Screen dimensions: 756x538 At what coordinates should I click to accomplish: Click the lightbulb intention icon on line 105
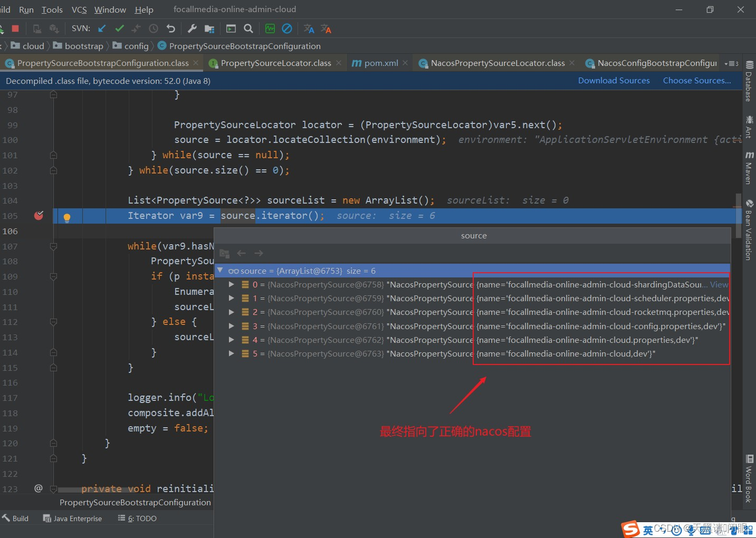pyautogui.click(x=67, y=217)
